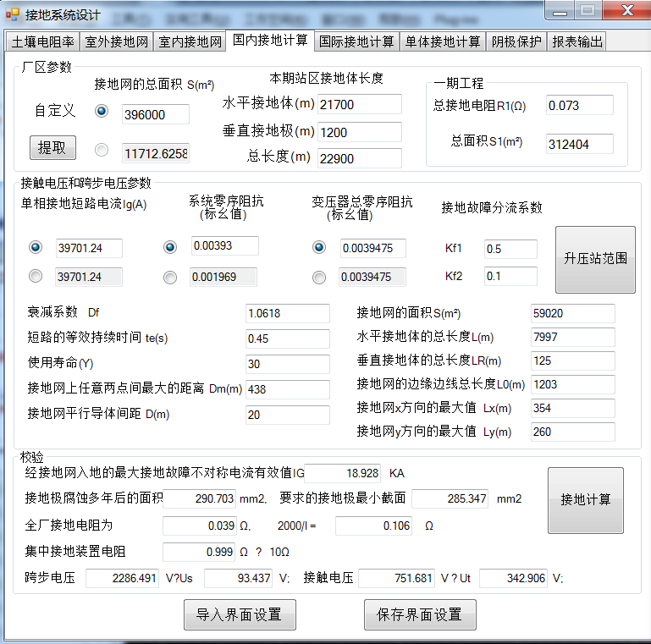
Task: Open the 报表输出 tab
Action: point(577,41)
